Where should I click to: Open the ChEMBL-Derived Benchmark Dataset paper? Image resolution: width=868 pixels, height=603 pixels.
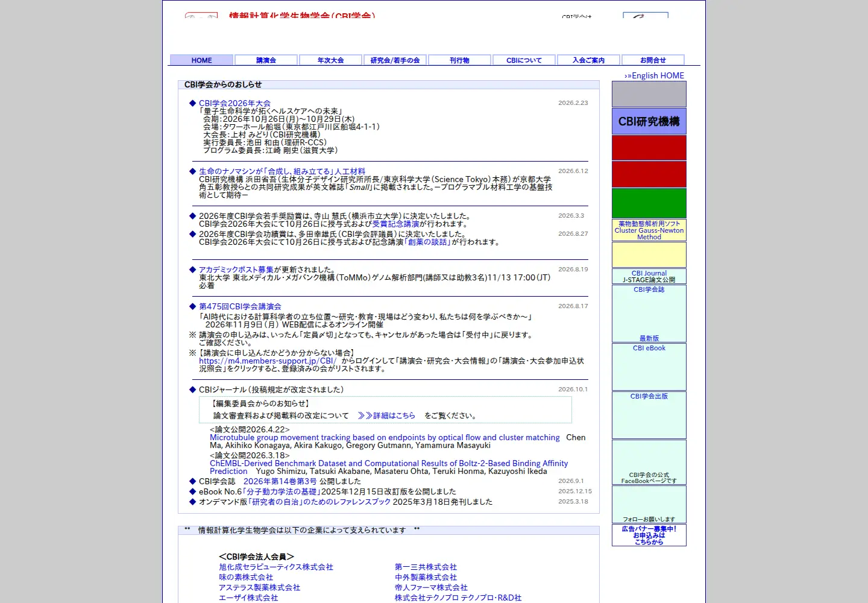coord(389,467)
